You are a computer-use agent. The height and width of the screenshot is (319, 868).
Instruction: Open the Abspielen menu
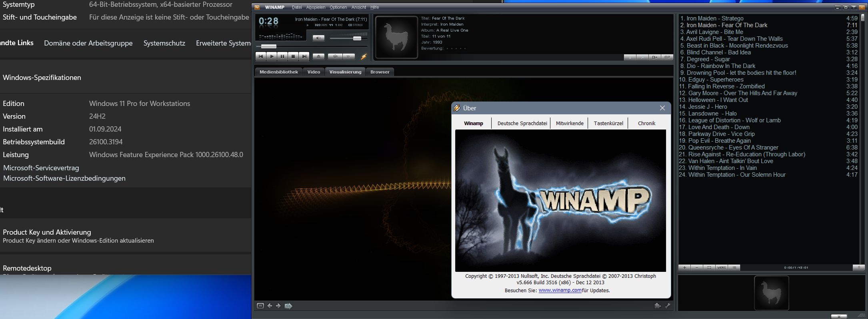[316, 7]
